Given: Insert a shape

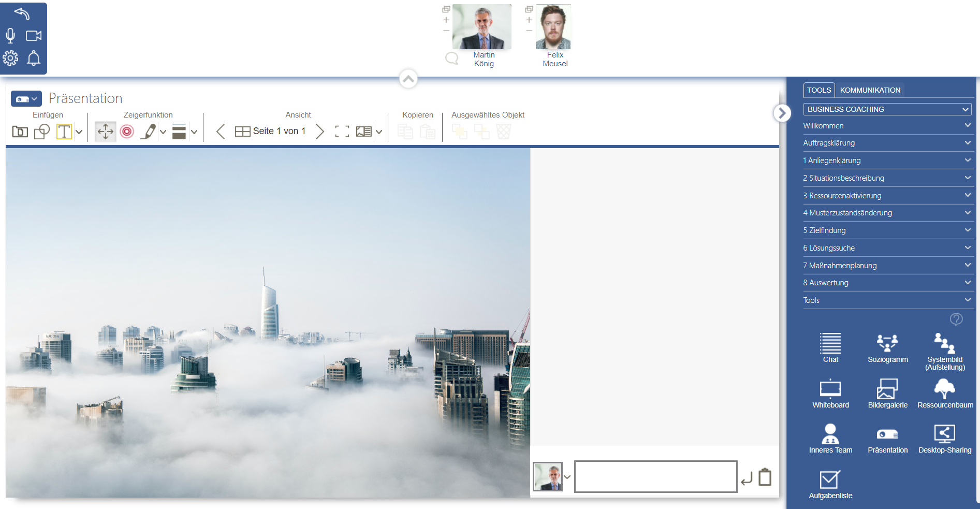Looking at the screenshot, I should 42,132.
